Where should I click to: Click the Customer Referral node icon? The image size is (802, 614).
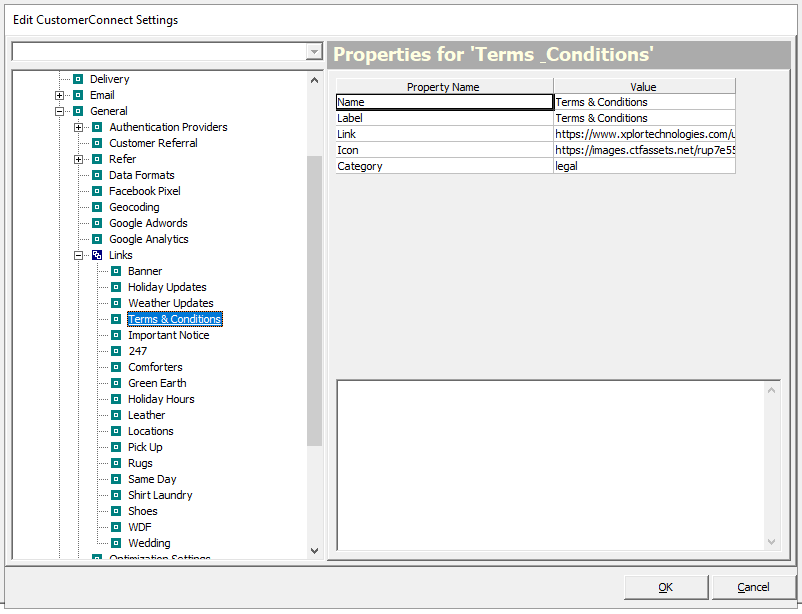coord(97,143)
